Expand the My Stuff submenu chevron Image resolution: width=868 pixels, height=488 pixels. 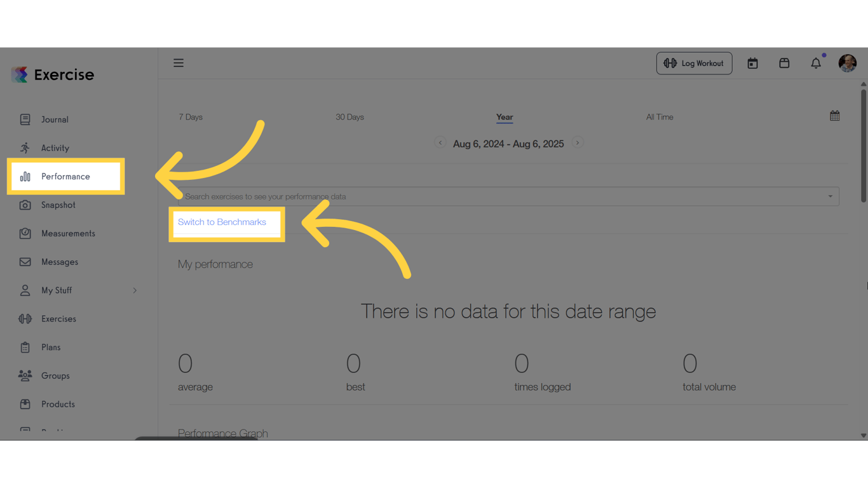point(135,290)
